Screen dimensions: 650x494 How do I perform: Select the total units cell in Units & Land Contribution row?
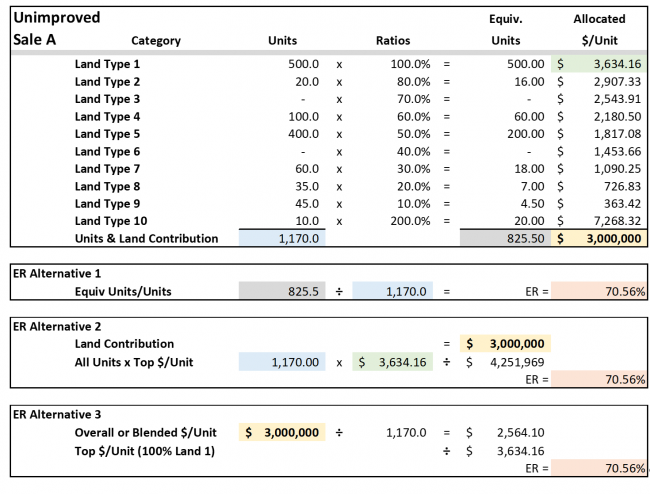pyautogui.click(x=282, y=239)
